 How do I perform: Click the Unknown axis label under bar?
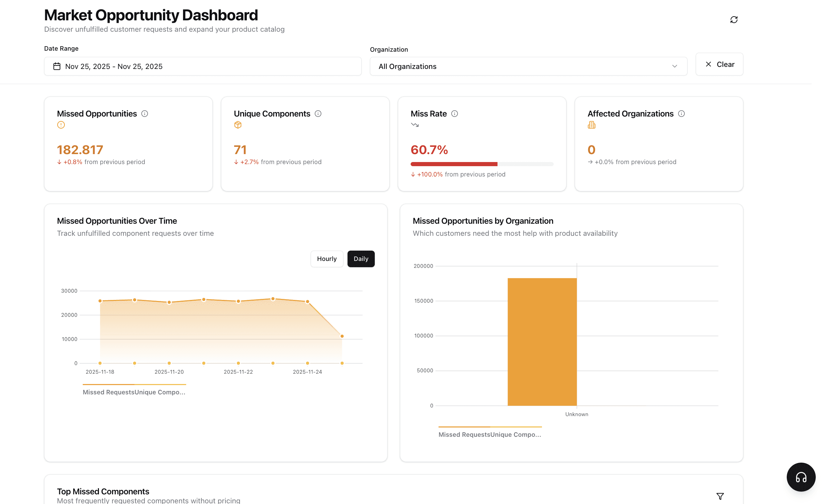coord(577,414)
